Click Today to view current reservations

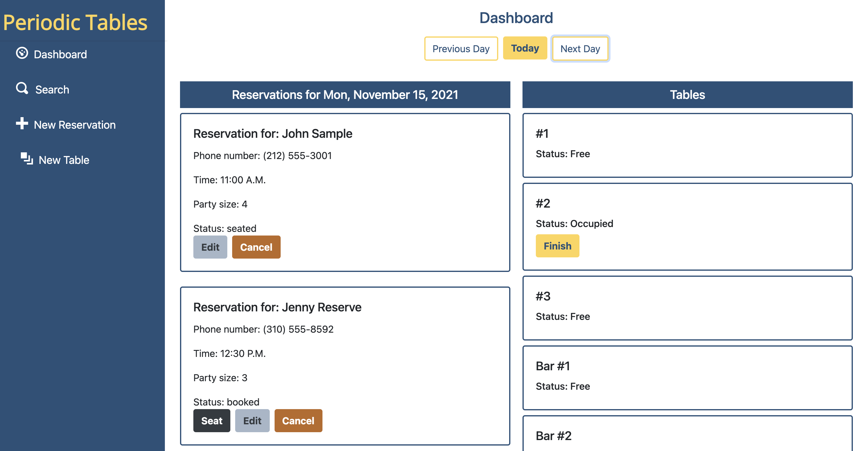tap(524, 48)
